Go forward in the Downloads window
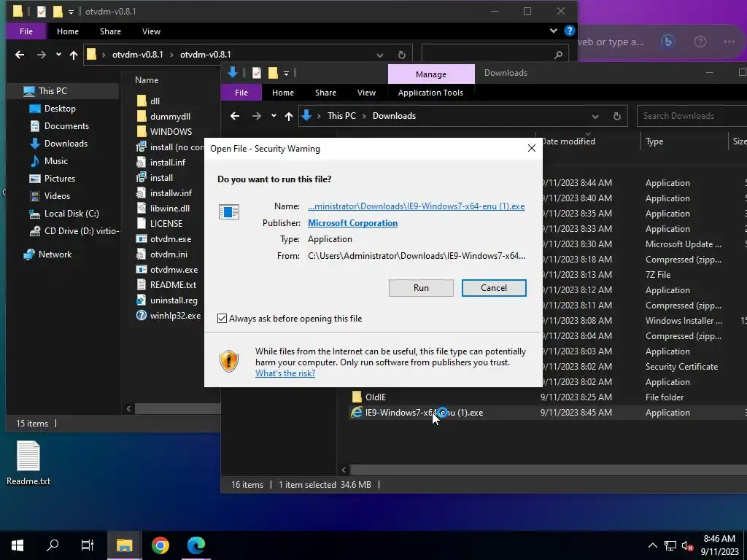The height and width of the screenshot is (560, 747). (x=256, y=116)
